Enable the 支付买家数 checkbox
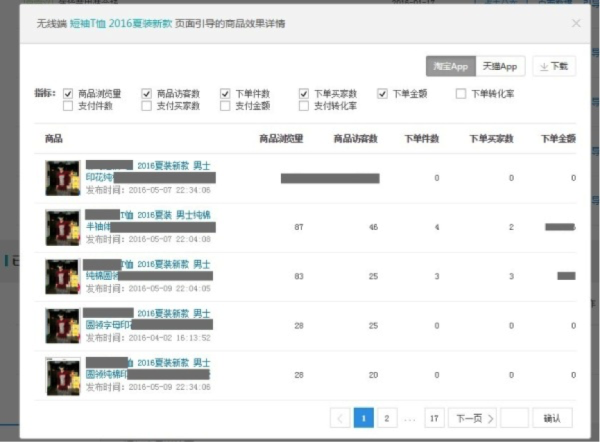The height and width of the screenshot is (442, 600). click(146, 106)
